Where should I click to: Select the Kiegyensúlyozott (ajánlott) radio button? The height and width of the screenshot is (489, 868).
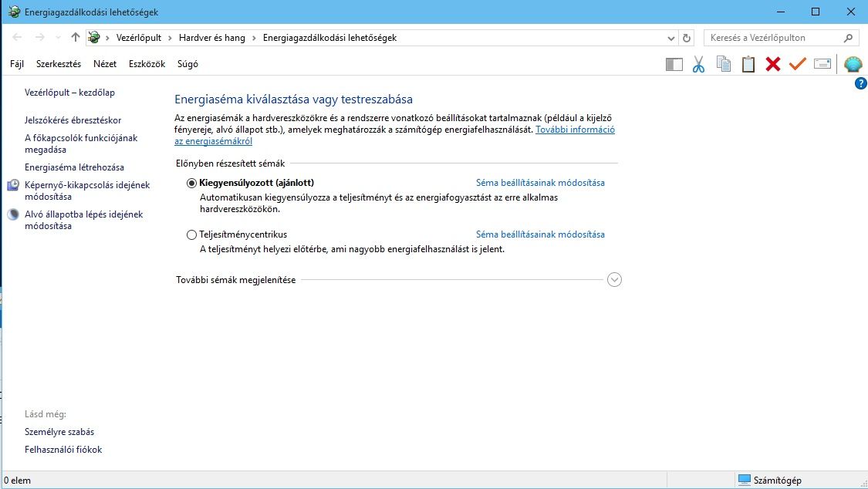[x=191, y=183]
